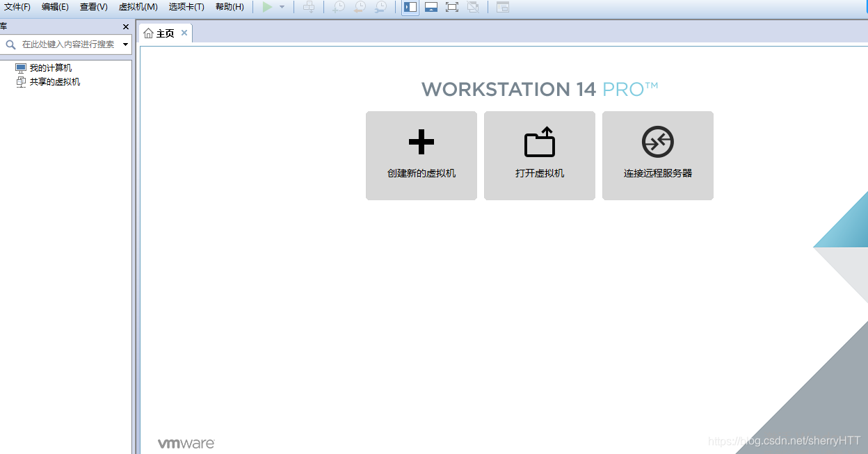Click the green power on play icon
The height and width of the screenshot is (454, 868).
coord(267,7)
